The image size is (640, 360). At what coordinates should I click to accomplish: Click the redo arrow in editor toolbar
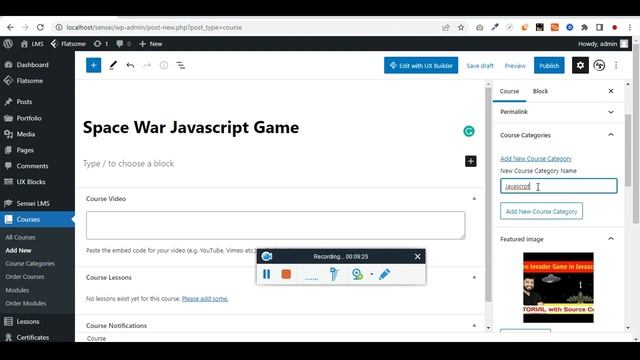[147, 65]
